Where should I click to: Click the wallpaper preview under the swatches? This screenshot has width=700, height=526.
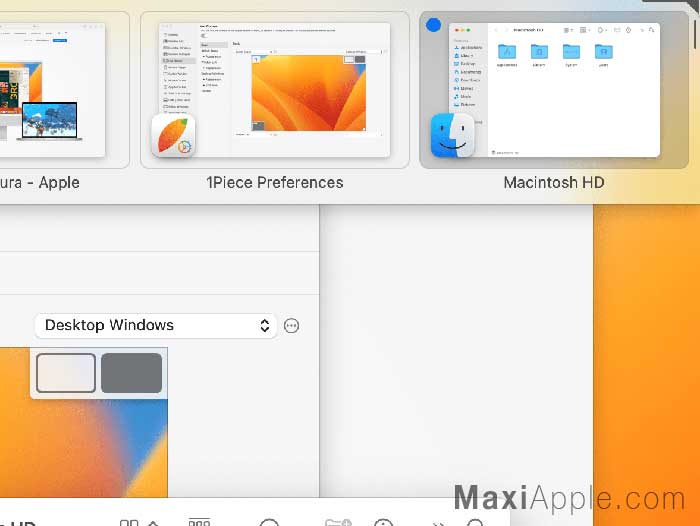click(x=84, y=448)
